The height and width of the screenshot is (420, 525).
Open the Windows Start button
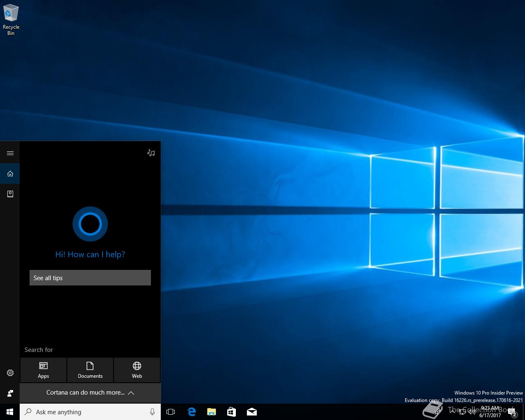10,412
